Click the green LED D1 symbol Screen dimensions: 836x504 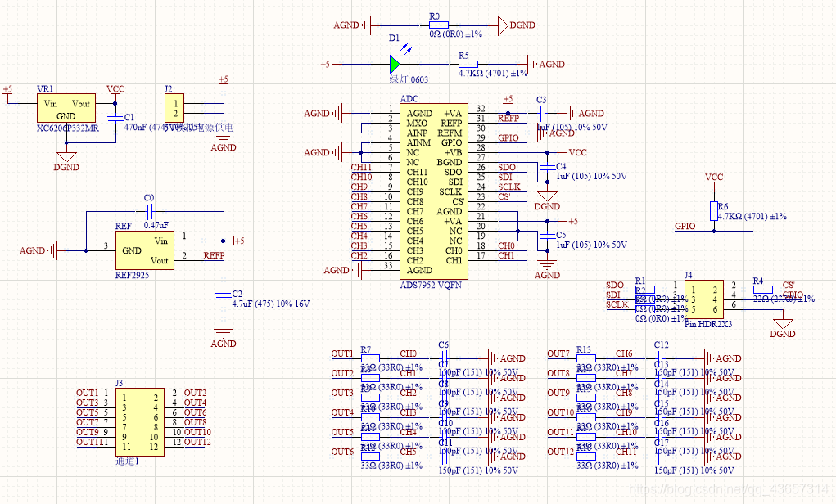[x=395, y=65]
